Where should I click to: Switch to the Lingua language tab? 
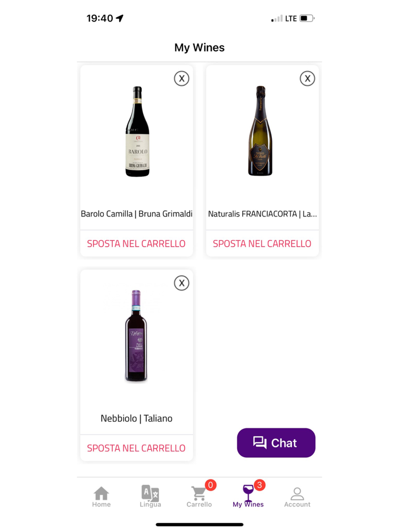tap(150, 497)
